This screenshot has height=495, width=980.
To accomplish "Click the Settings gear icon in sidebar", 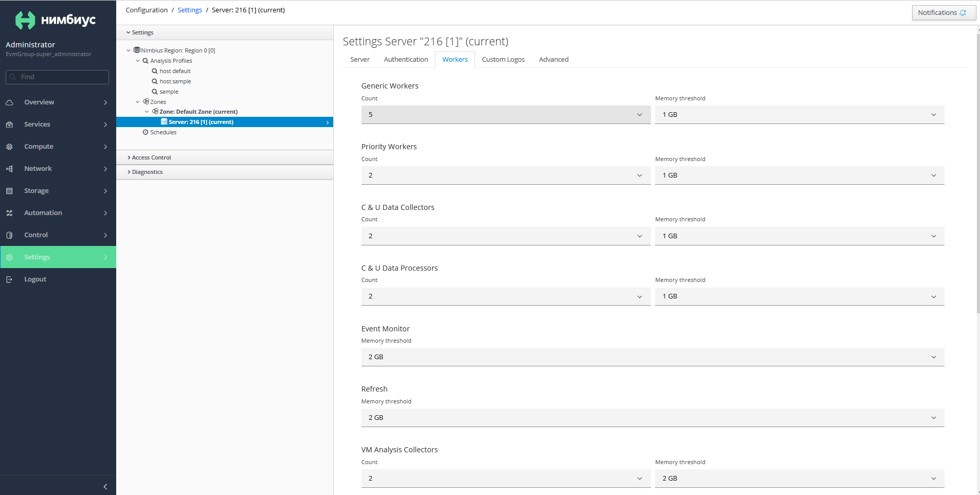I will pos(9,257).
